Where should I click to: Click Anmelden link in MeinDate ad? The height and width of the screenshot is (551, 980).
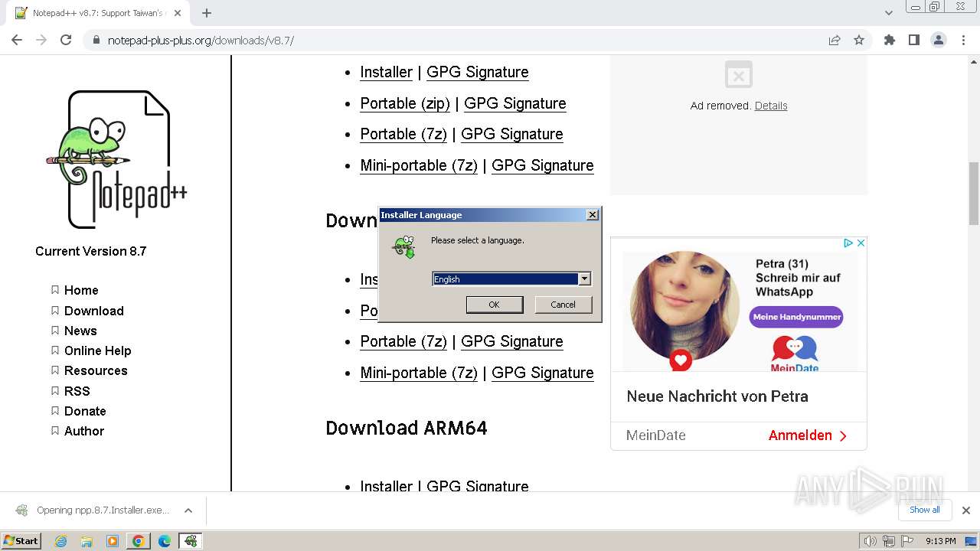click(x=808, y=435)
